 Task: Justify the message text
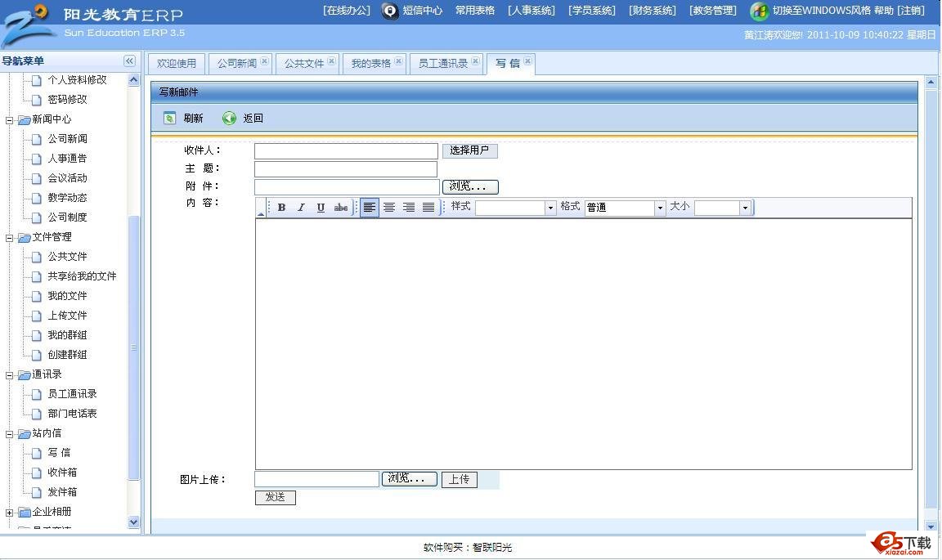pos(428,208)
